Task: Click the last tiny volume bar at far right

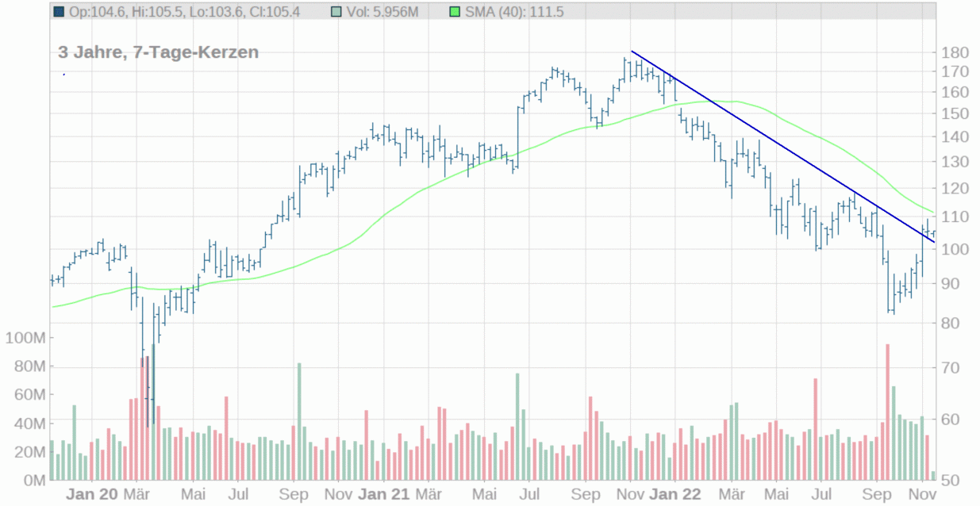Action: tap(932, 476)
